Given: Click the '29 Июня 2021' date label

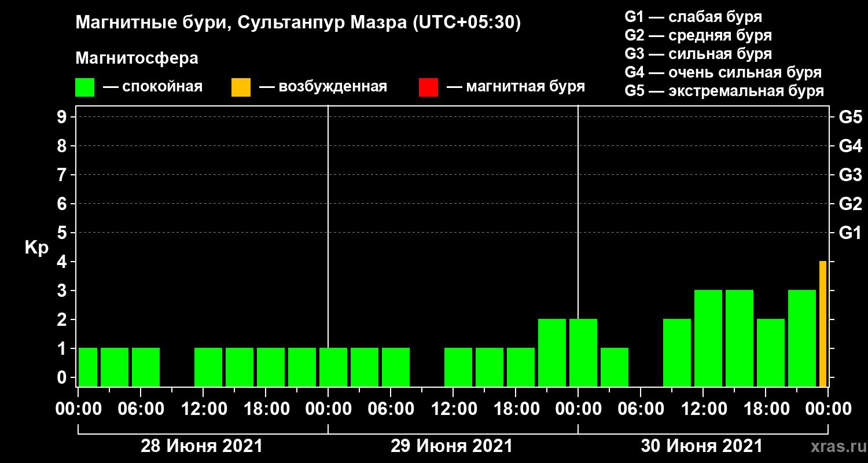Looking at the screenshot, I should coord(452,446).
